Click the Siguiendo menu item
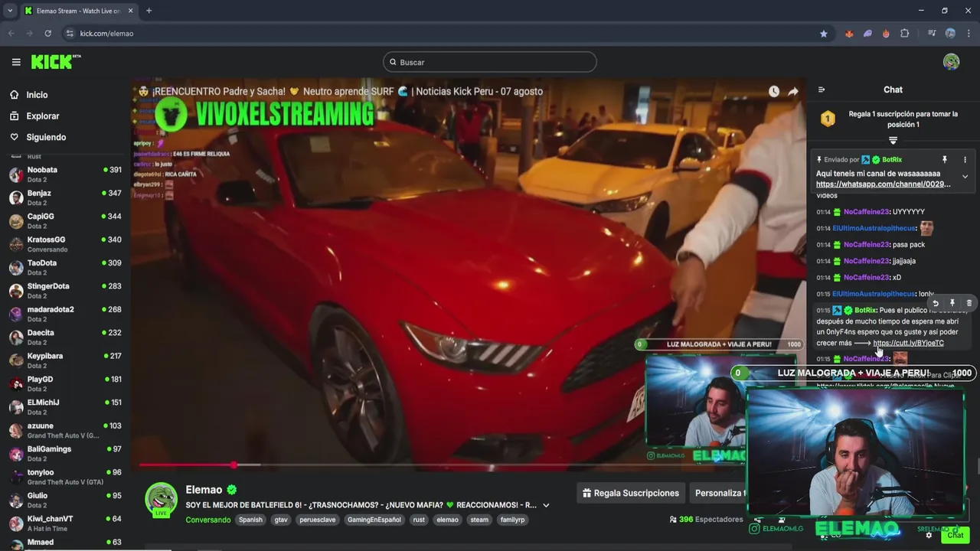The image size is (980, 551). [46, 137]
